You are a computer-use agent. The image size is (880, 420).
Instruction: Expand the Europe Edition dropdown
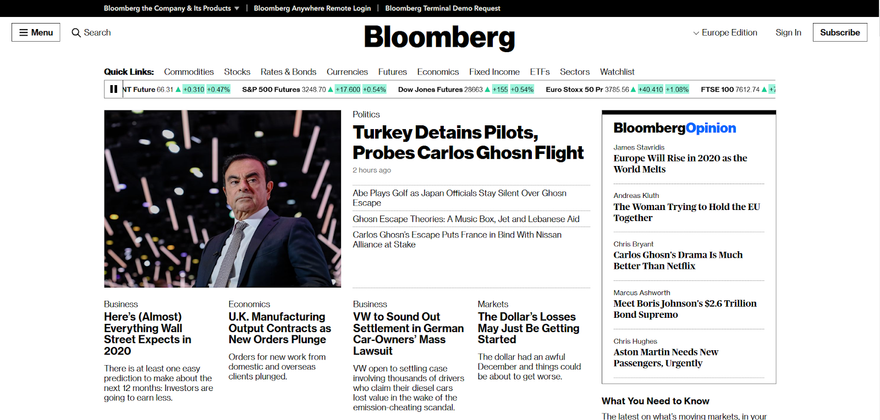point(725,33)
